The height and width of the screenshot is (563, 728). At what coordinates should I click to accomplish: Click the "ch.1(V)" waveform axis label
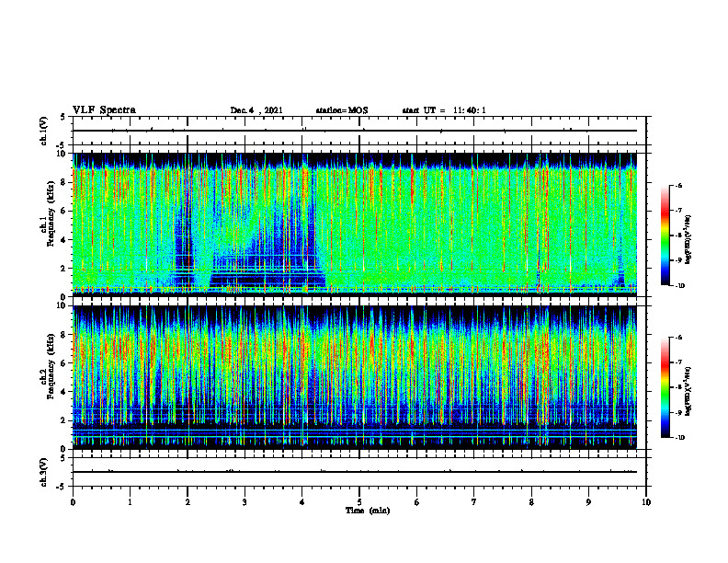tap(44, 131)
